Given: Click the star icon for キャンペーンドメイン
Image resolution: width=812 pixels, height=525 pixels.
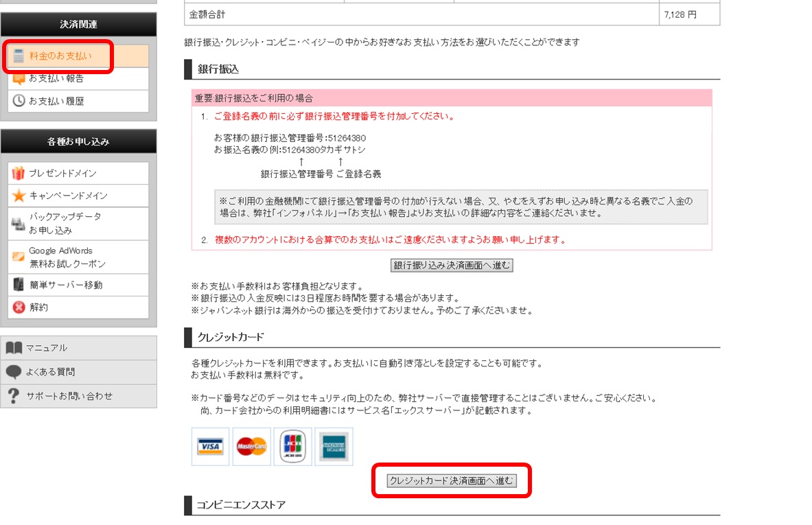Looking at the screenshot, I should pyautogui.click(x=19, y=196).
